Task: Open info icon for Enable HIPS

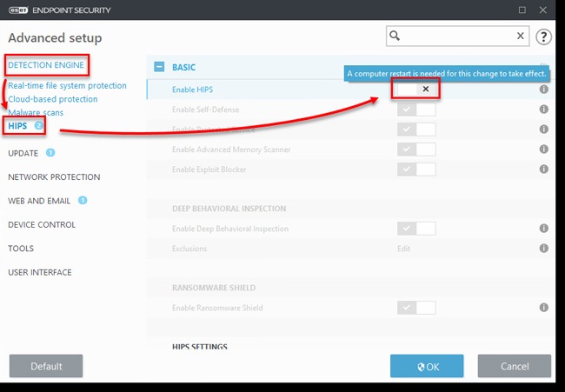Action: click(544, 89)
